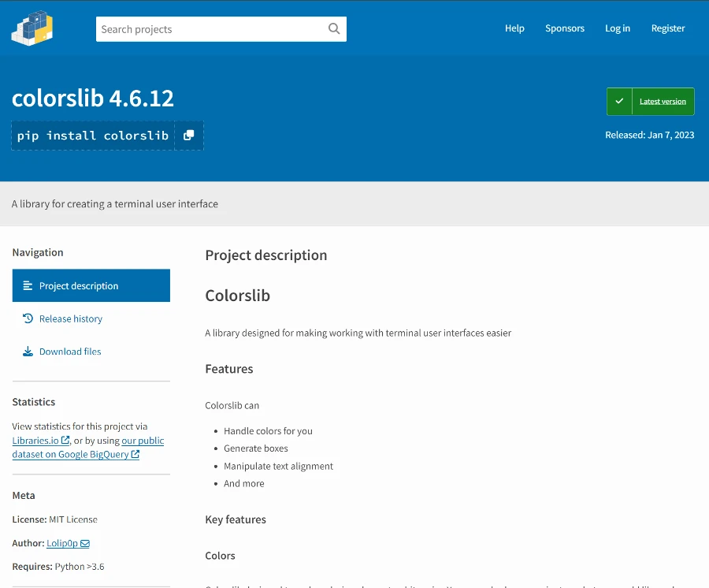
Task: Click external link icon after Google BigQuery
Action: (x=135, y=455)
